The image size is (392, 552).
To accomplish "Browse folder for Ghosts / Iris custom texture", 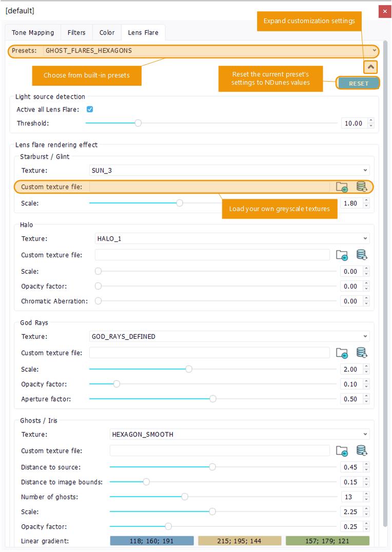I will tap(342, 451).
